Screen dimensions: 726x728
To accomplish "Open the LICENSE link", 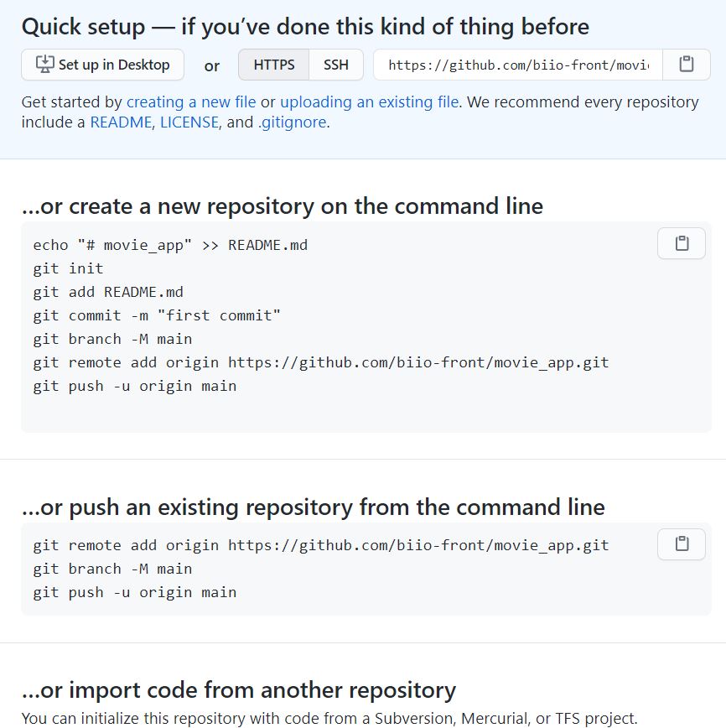I will 189,122.
